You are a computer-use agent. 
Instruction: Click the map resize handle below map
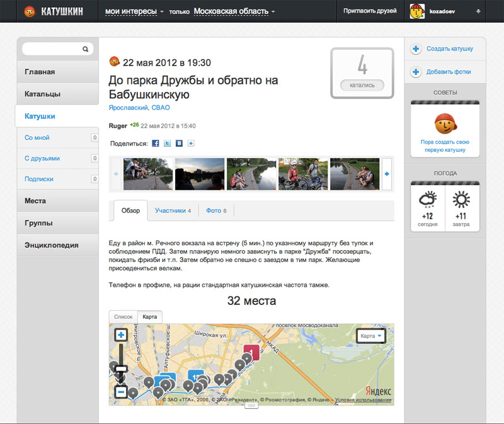click(251, 406)
